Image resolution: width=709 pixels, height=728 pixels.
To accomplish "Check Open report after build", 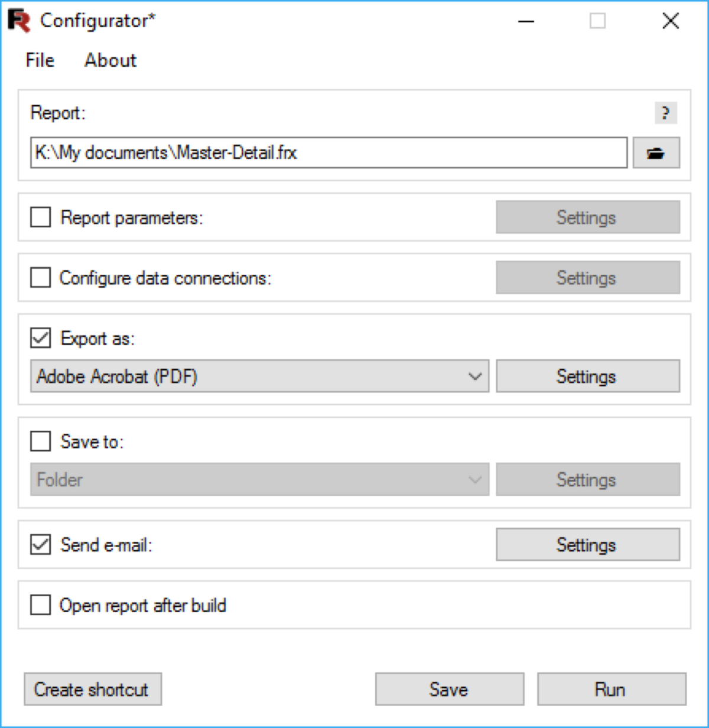I will coord(41,605).
